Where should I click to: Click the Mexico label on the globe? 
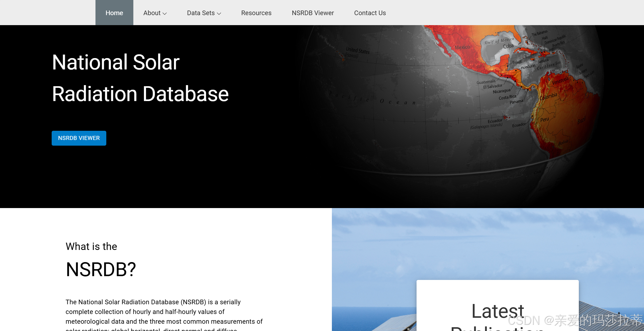[462, 47]
